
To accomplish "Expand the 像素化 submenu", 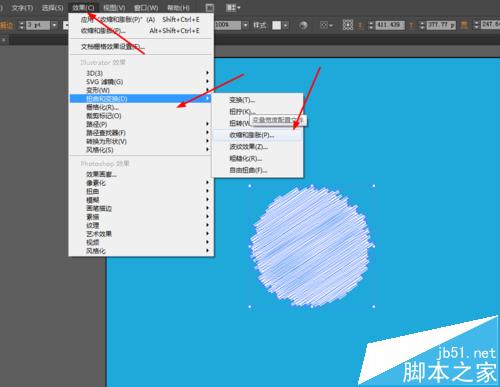I will [141, 183].
